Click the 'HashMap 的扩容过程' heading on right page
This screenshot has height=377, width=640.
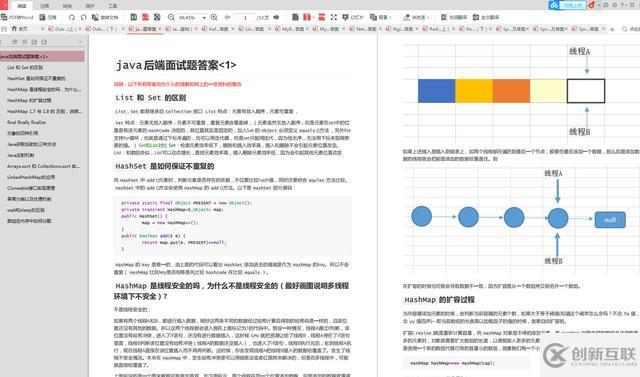pyautogui.click(x=439, y=300)
